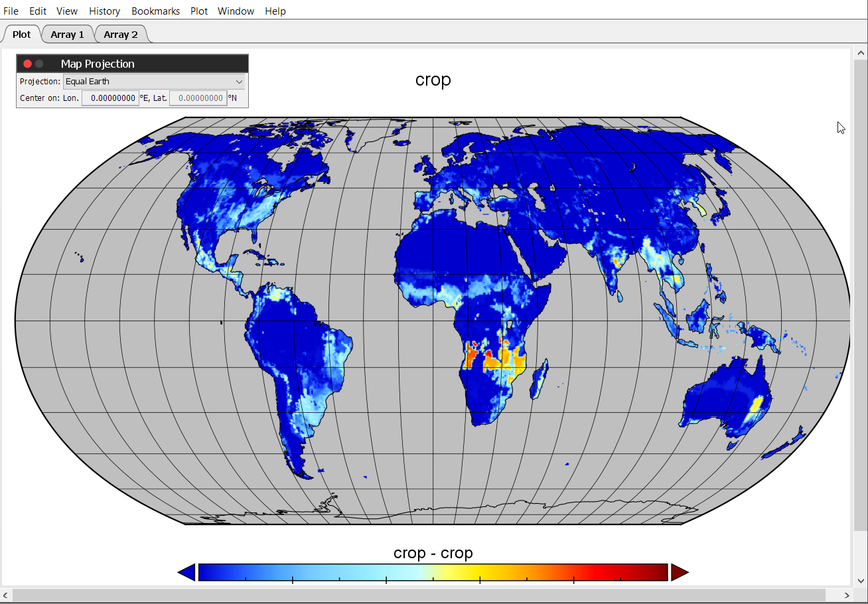This screenshot has width=868, height=604.
Task: Close the Map Projection panel with red button
Action: pyautogui.click(x=27, y=64)
